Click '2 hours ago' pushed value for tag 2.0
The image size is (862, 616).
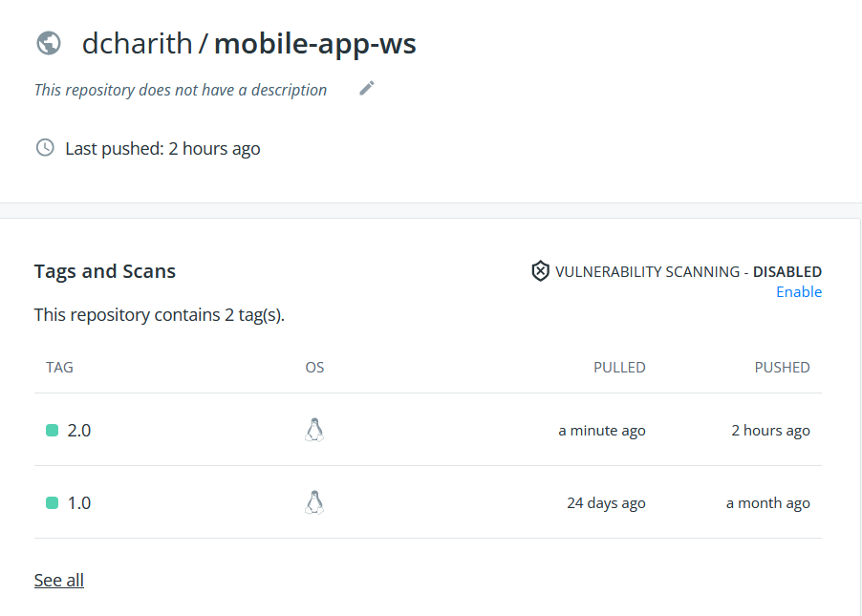click(x=771, y=431)
